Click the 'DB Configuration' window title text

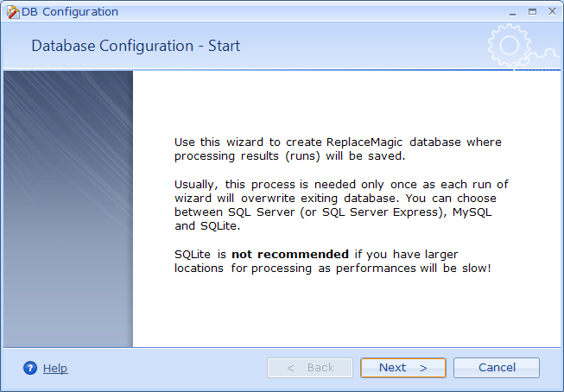[69, 12]
